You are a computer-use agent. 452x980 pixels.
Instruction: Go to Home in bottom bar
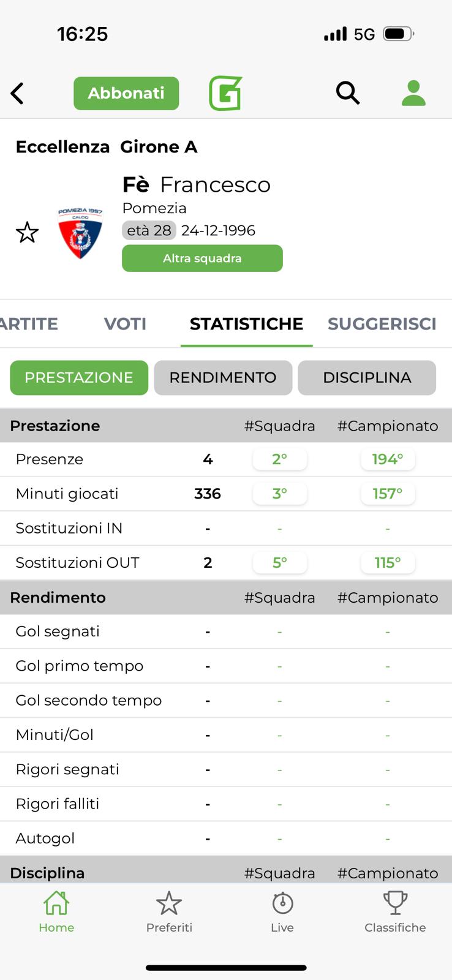pyautogui.click(x=56, y=911)
